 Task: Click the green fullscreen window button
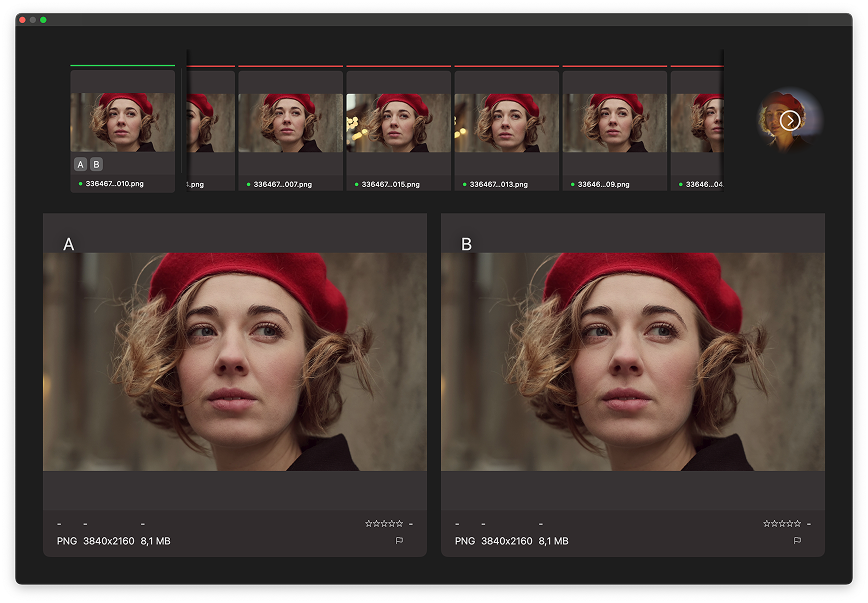pyautogui.click(x=43, y=20)
